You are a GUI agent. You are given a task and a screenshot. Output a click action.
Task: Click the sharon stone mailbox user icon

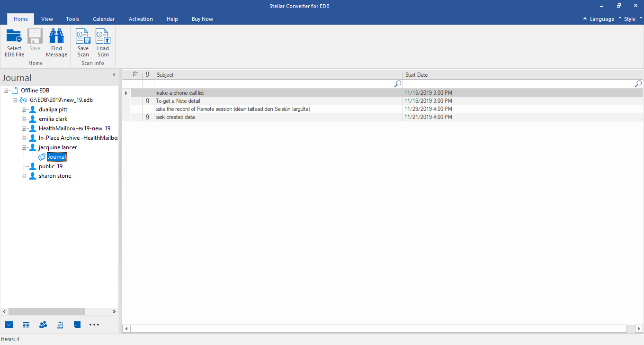tap(33, 176)
